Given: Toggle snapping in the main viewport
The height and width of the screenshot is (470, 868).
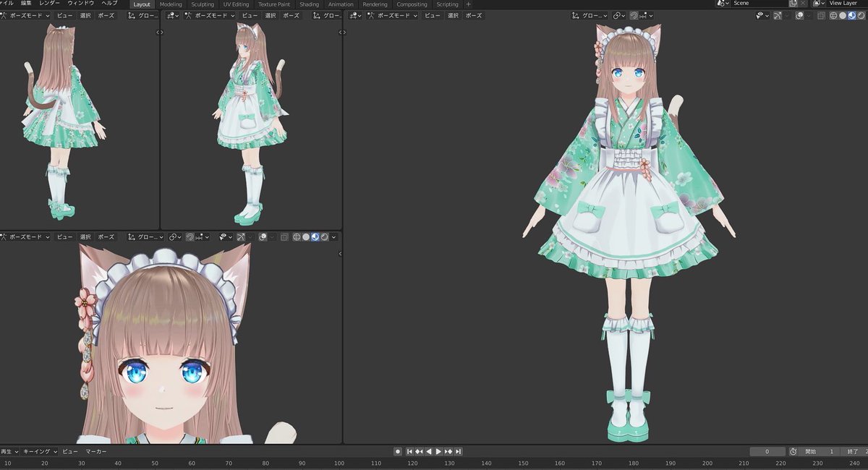Looking at the screenshot, I should 634,15.
